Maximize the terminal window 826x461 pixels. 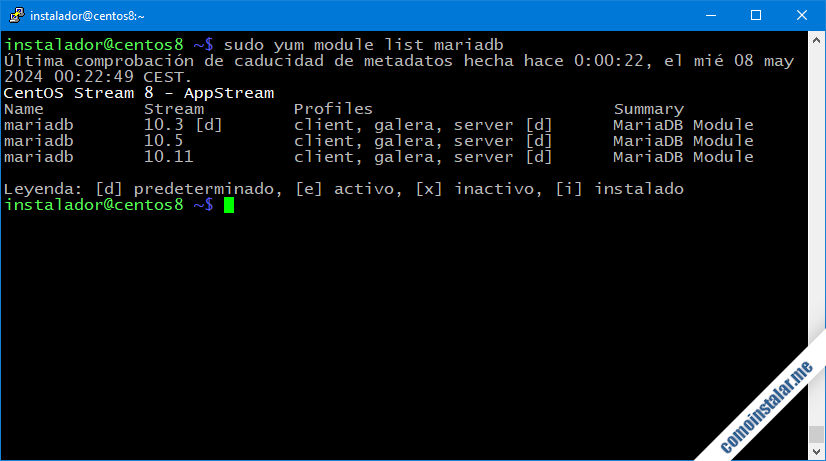click(755, 16)
